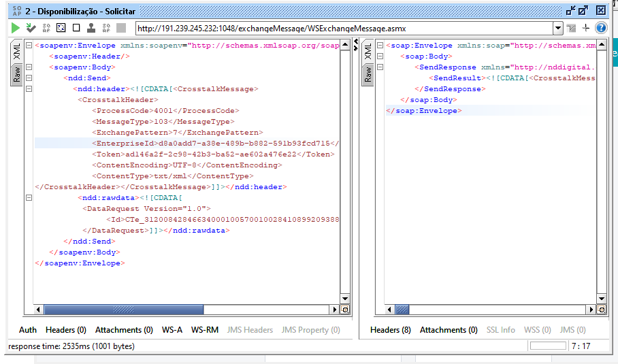This screenshot has width=618, height=364.
Task: Click the request pane horizontal scrollbar thumb
Action: (x=123, y=310)
